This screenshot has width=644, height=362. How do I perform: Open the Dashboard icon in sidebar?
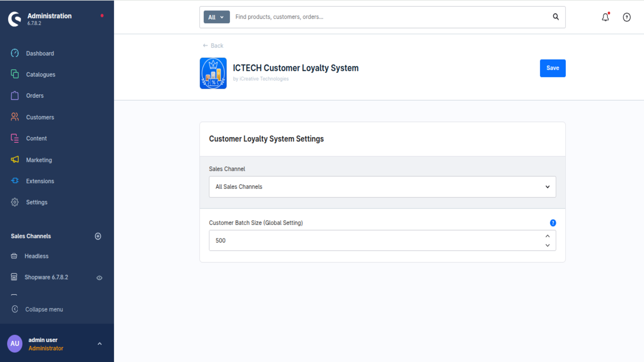point(15,53)
